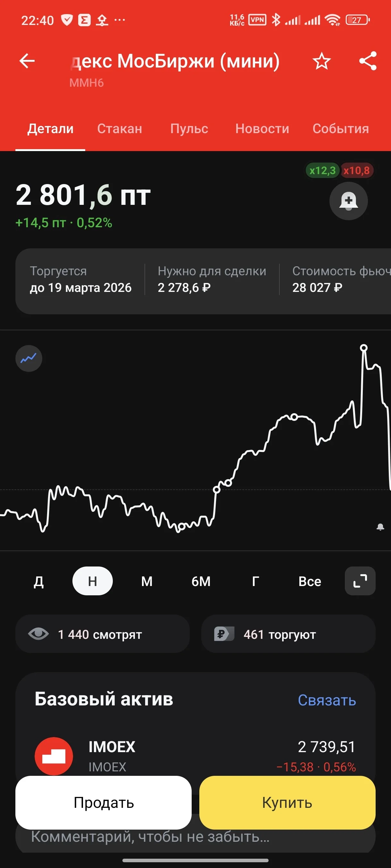Open the Стакан tab
This screenshot has width=391, height=868.
pyautogui.click(x=120, y=129)
